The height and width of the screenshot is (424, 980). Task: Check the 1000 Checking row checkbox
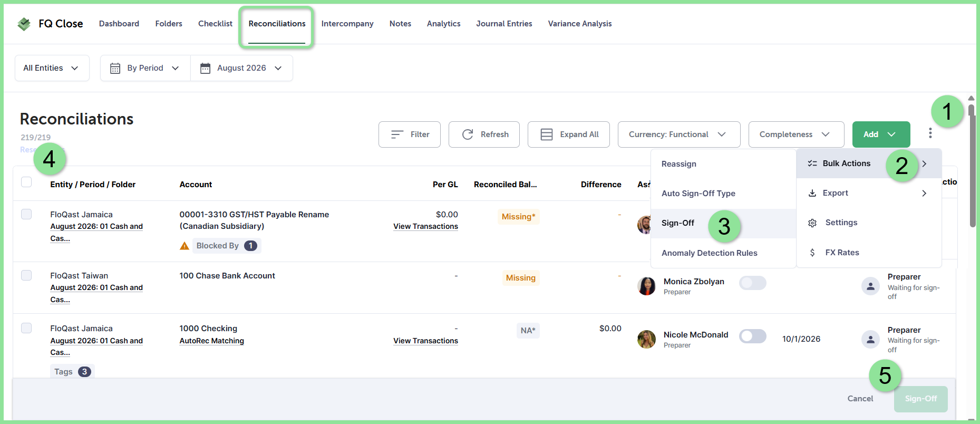pyautogui.click(x=26, y=328)
